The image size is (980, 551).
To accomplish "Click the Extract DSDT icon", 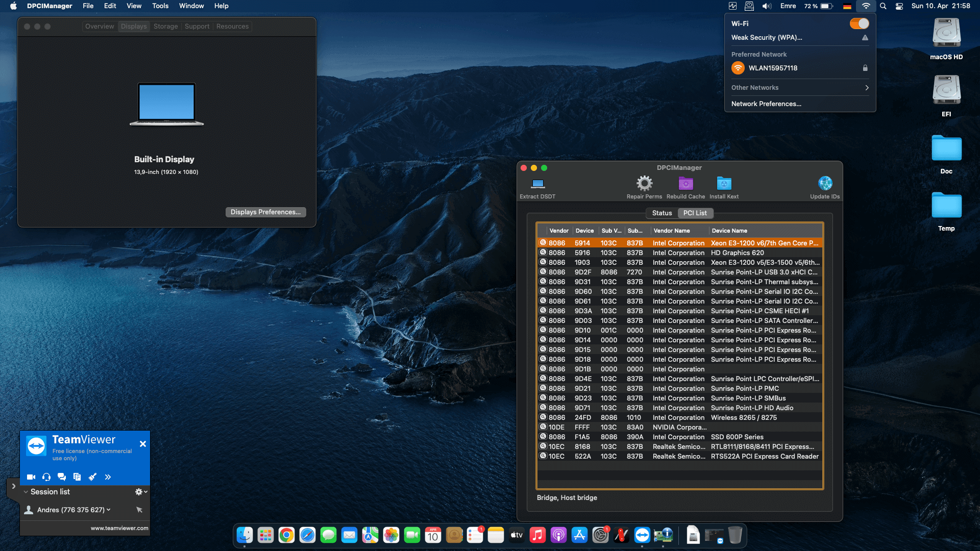I will [536, 184].
